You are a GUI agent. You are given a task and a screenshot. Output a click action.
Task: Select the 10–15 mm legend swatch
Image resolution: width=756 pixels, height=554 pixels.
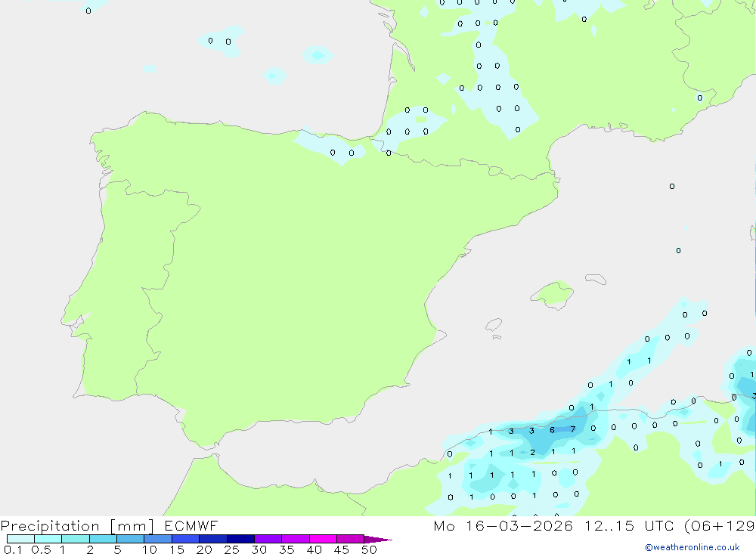(158, 539)
